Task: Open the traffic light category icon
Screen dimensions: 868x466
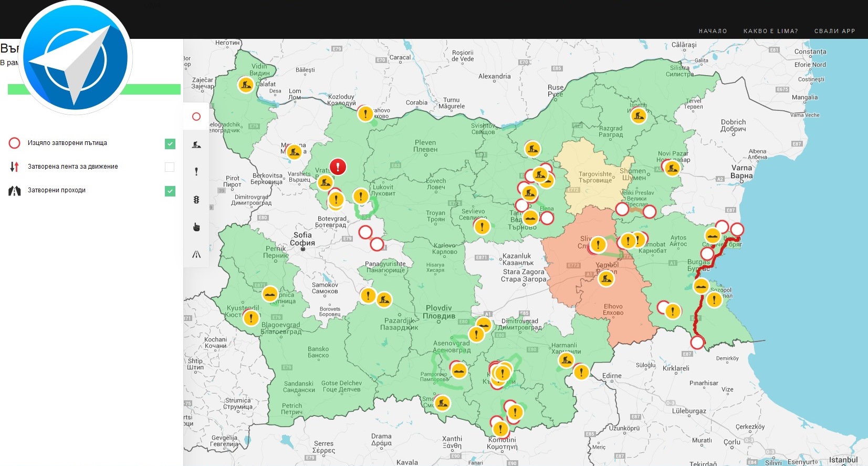Action: click(196, 200)
